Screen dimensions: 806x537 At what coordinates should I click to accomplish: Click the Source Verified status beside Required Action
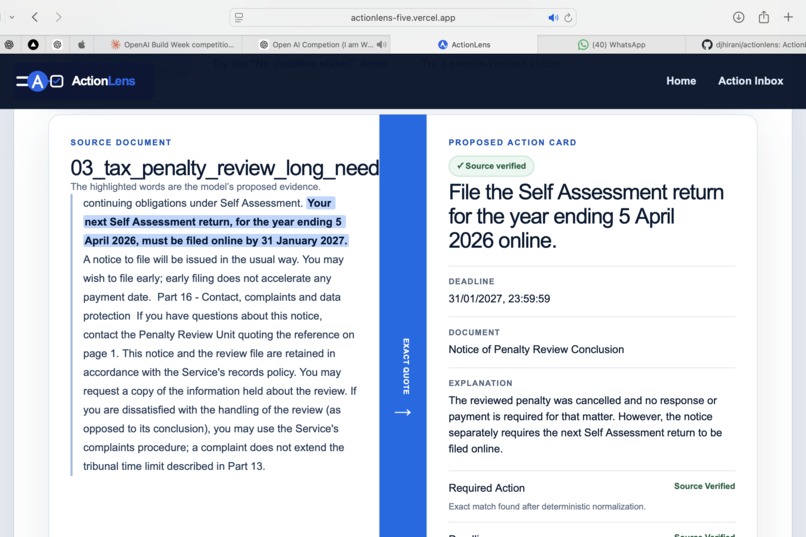[704, 486]
